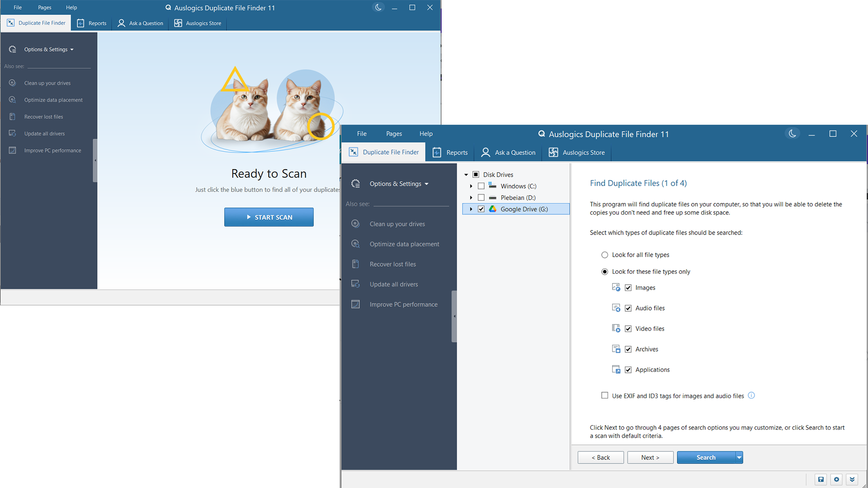This screenshot has width=868, height=488.
Task: Click the Ask a Question icon
Action: tap(485, 152)
